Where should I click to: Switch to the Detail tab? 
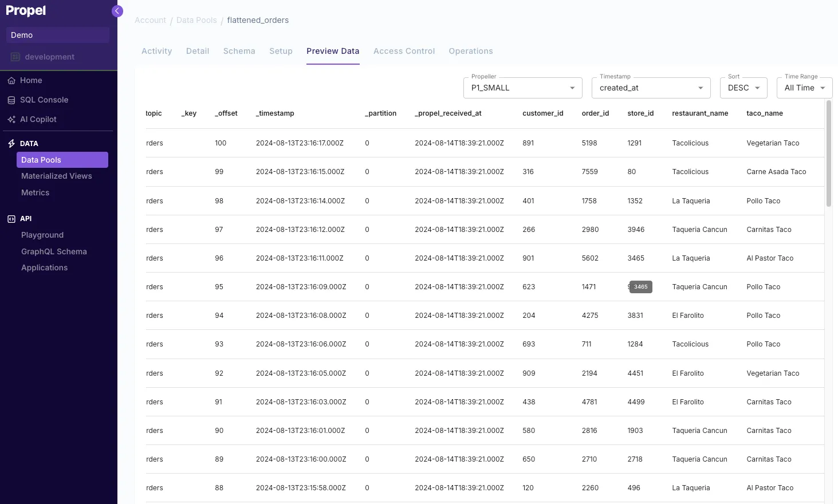[x=198, y=51]
